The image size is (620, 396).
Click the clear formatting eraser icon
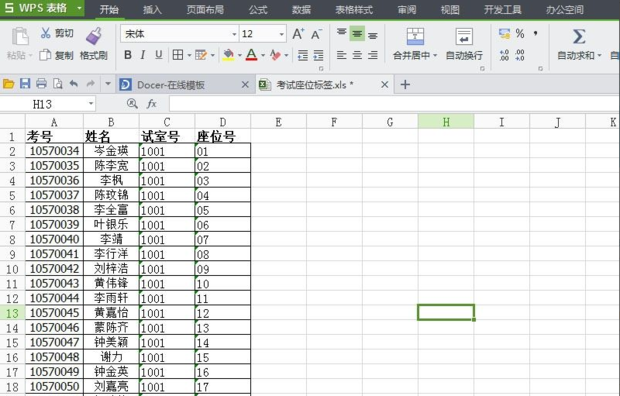[275, 55]
